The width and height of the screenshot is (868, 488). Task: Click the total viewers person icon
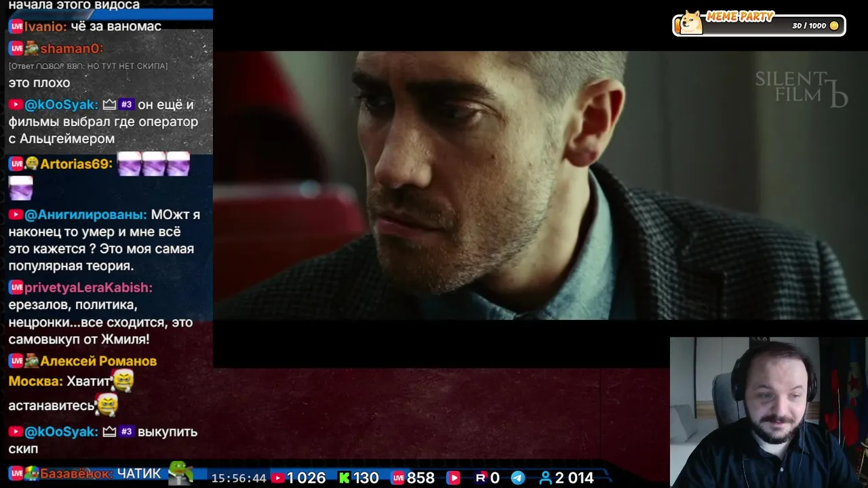(x=545, y=478)
